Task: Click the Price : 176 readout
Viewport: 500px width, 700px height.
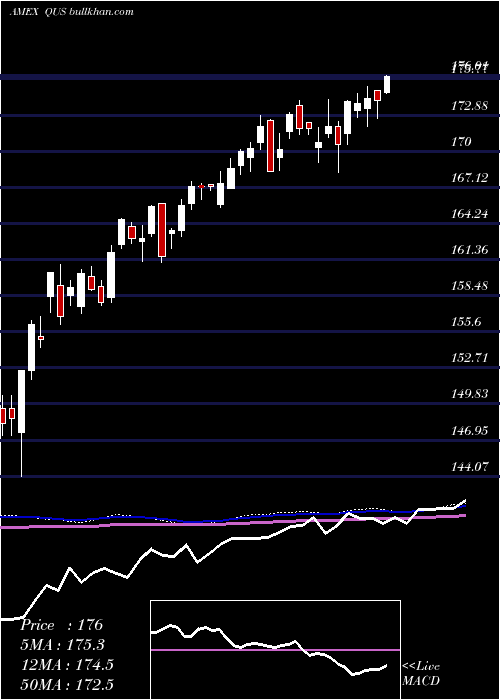Action: click(62, 625)
